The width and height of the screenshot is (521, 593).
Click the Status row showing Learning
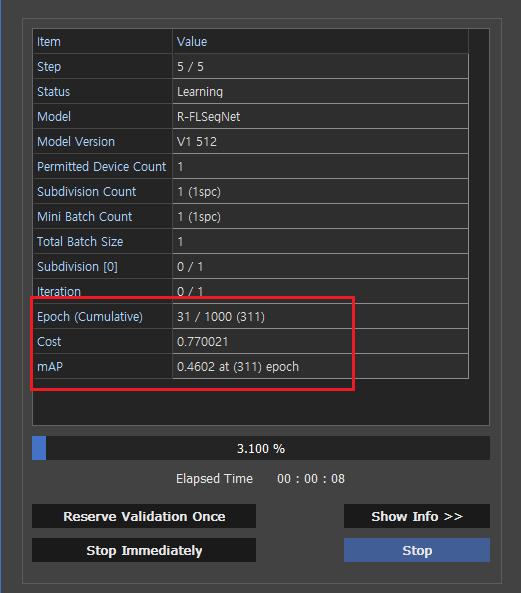(x=251, y=92)
